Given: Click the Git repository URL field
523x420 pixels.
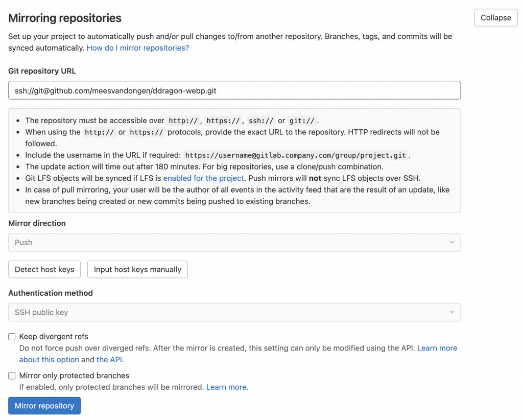Looking at the screenshot, I should pyautogui.click(x=234, y=90).
